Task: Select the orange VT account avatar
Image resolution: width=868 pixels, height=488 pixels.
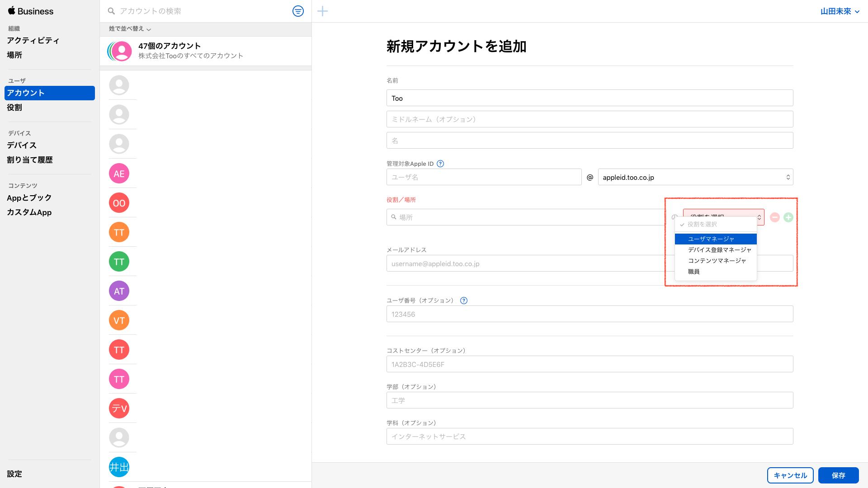Action: tap(119, 320)
